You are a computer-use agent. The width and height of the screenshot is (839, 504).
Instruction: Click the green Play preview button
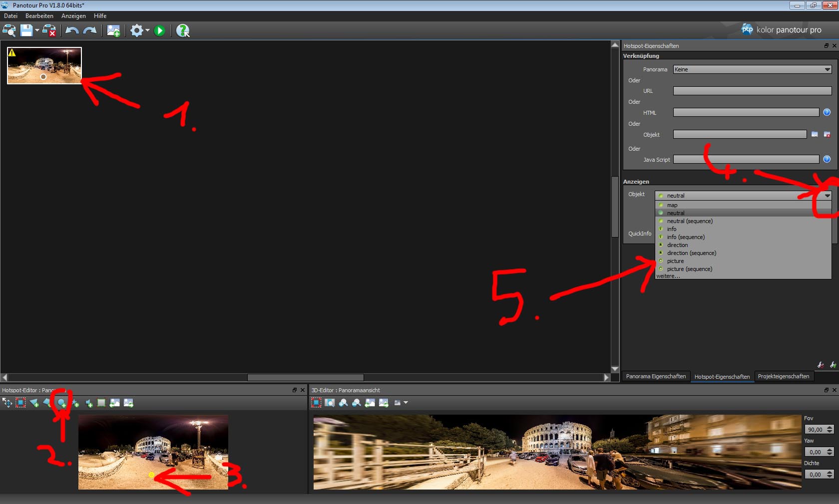tap(159, 31)
